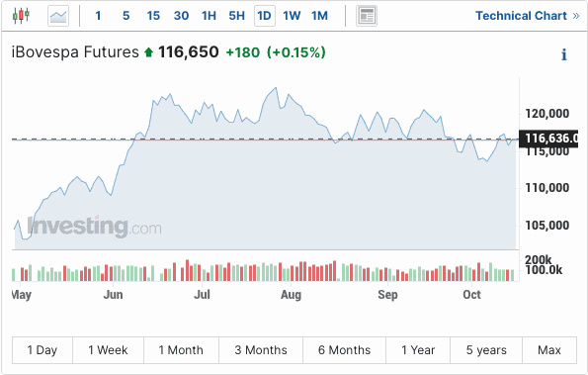Switch to candlestick chart view
The image size is (588, 375).
[21, 16]
